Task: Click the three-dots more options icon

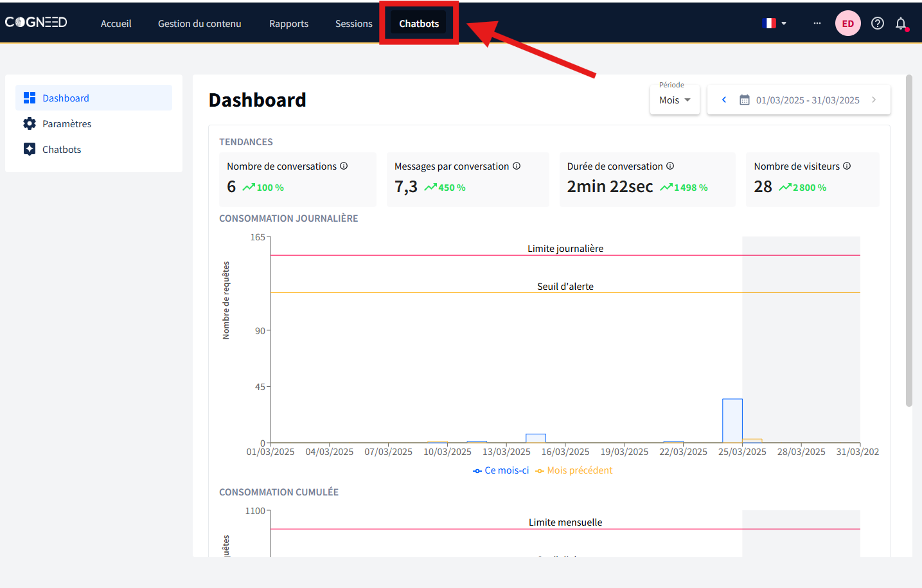Action: coord(817,23)
